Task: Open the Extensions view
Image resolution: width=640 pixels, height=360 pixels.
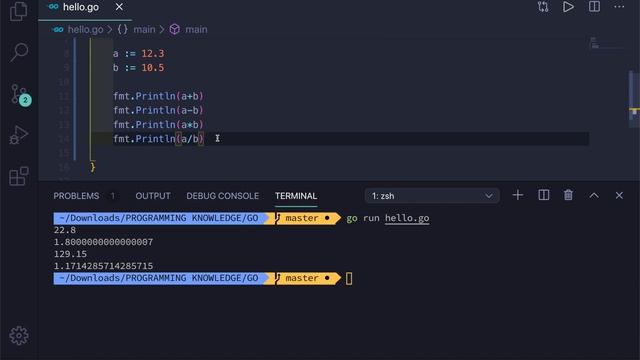Action: point(19,176)
